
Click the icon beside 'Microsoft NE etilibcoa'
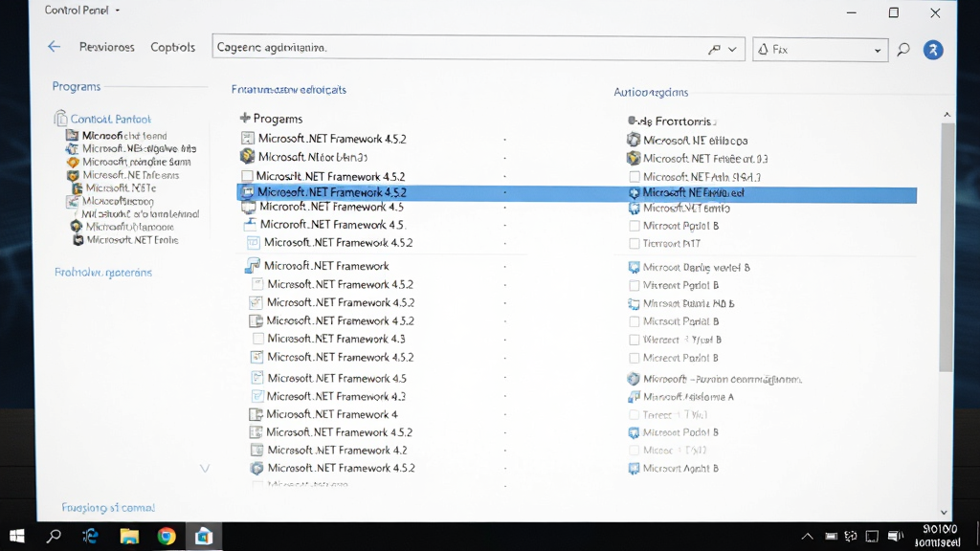634,140
